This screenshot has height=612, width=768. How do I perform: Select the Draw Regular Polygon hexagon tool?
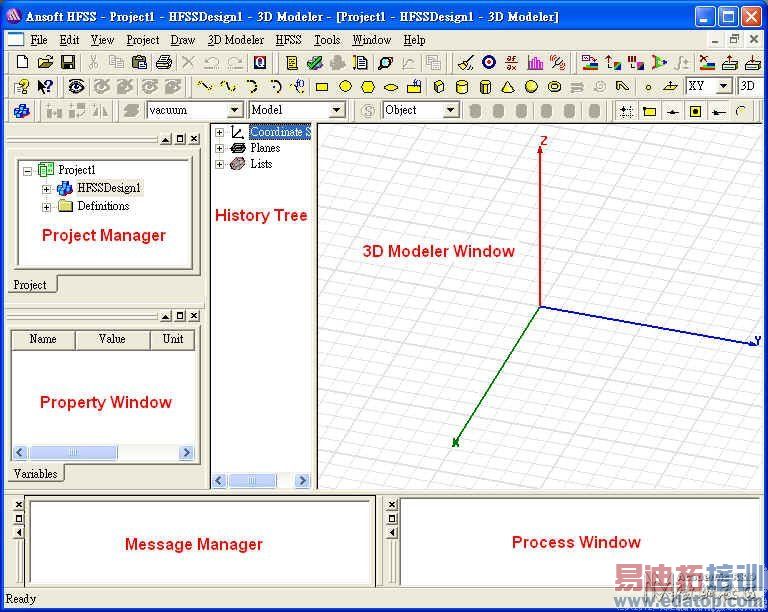pyautogui.click(x=368, y=87)
